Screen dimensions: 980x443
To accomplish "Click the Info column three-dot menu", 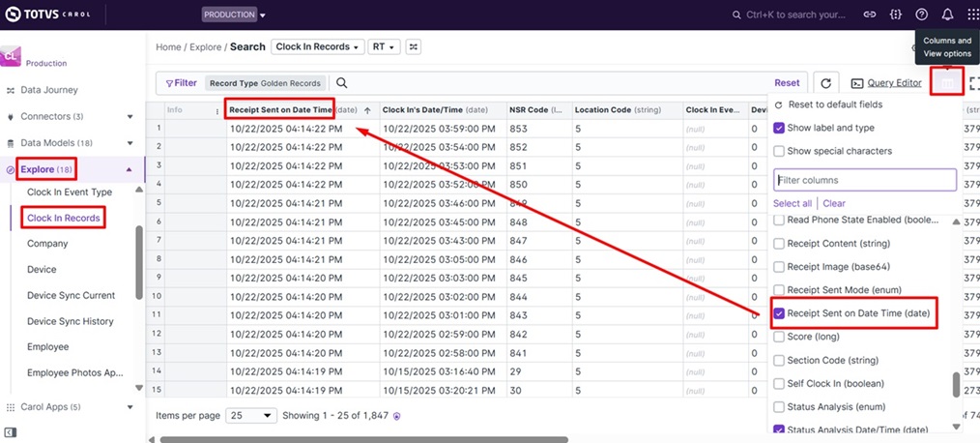I will click(217, 110).
